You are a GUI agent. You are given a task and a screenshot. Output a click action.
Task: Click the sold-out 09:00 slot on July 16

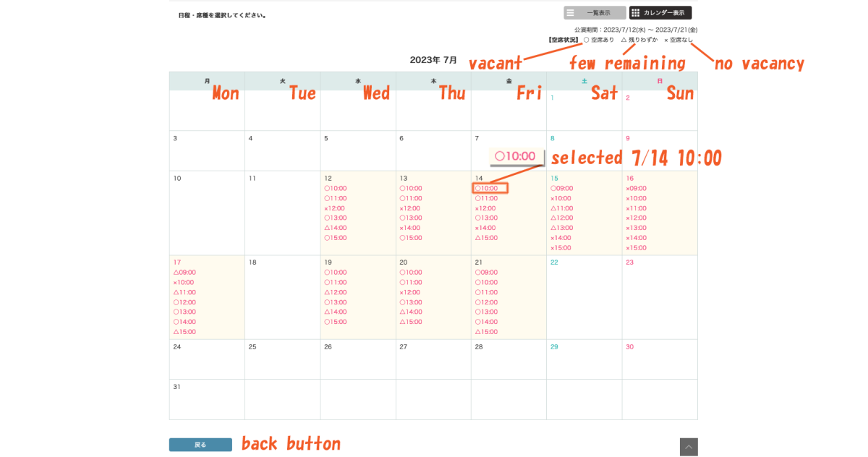(637, 189)
